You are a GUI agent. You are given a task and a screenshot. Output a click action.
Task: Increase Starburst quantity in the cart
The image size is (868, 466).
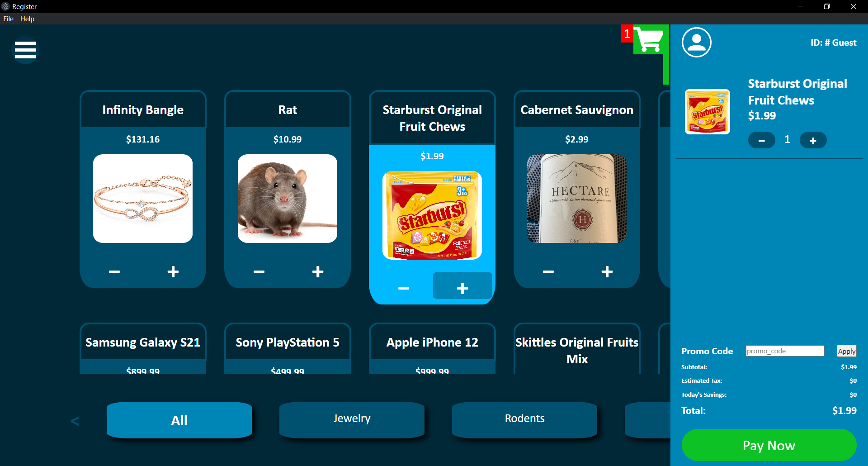813,140
